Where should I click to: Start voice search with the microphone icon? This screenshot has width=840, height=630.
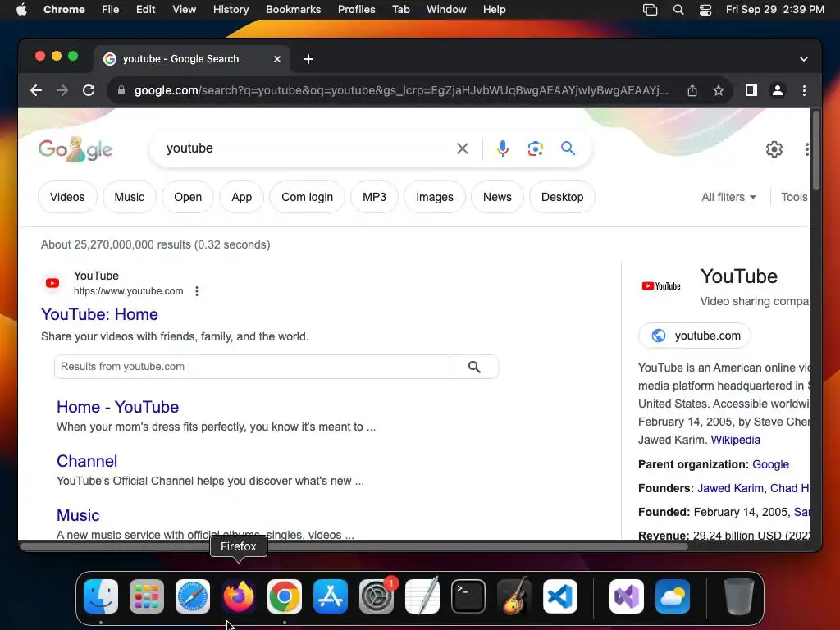503,148
